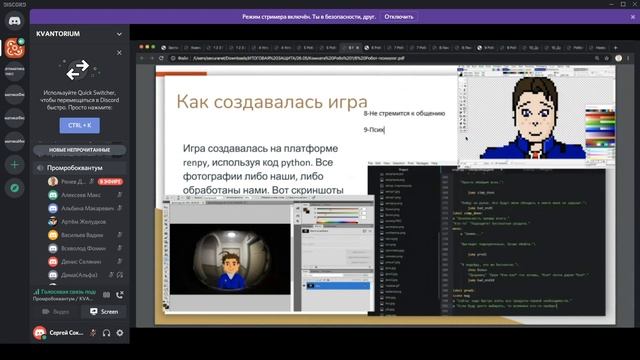Expand the KVANTORIUM server menu chevron
Screen dimensions: 640x360
(x=119, y=34)
